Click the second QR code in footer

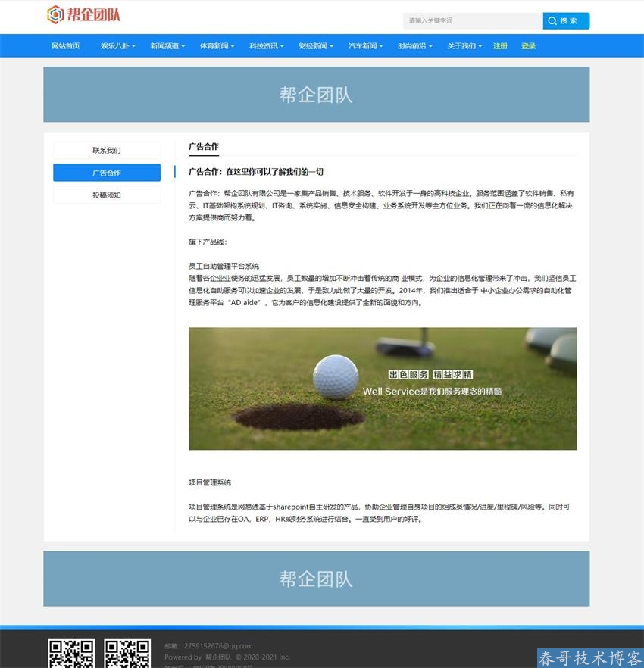[127, 654]
